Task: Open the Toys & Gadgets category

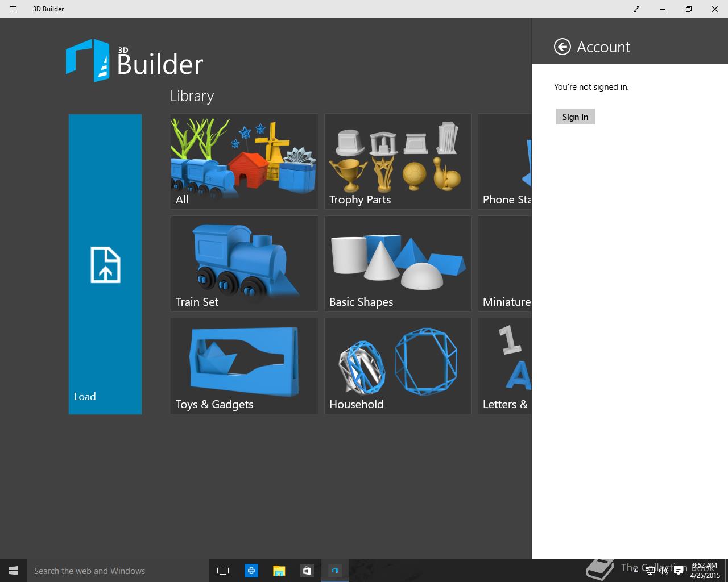Action: pyautogui.click(x=245, y=366)
